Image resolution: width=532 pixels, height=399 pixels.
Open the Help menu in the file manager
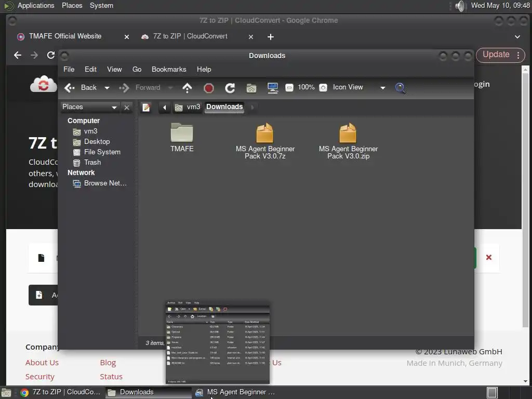point(204,69)
